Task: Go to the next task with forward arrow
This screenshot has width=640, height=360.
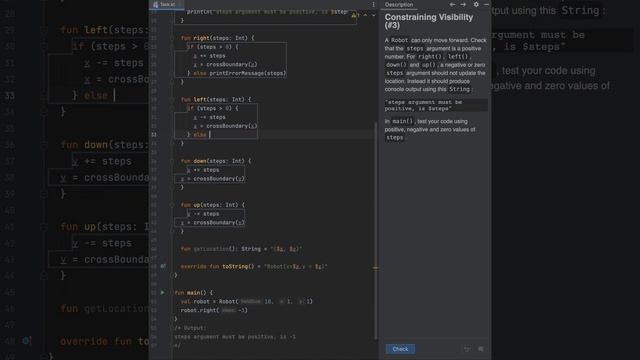Action: pyautogui.click(x=463, y=4)
